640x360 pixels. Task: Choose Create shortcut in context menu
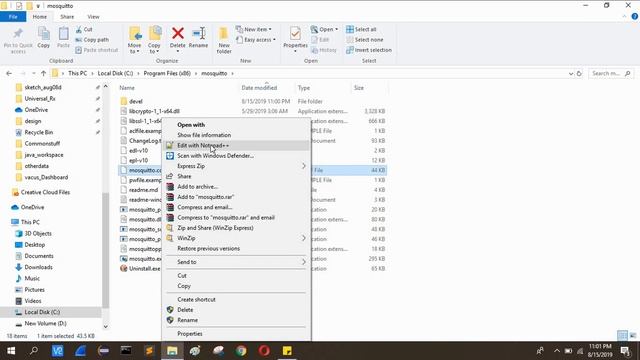[x=236, y=300]
